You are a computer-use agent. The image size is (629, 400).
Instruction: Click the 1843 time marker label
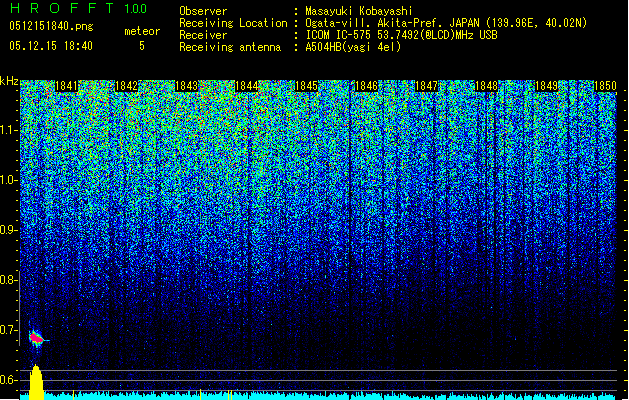(187, 86)
